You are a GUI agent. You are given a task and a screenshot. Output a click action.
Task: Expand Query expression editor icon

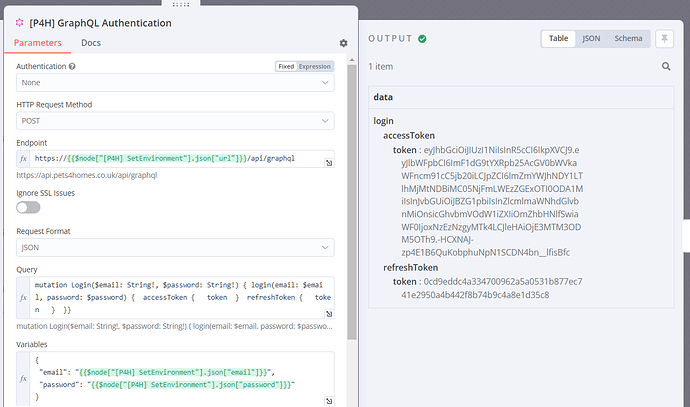click(329, 314)
